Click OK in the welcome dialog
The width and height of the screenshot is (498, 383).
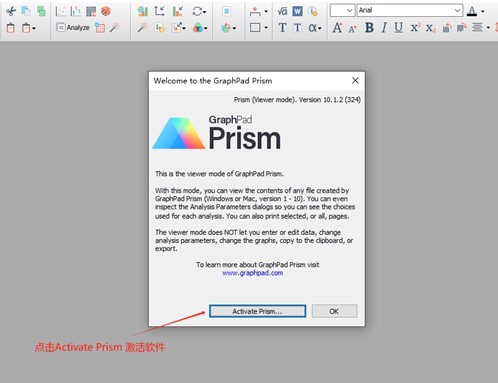[334, 311]
